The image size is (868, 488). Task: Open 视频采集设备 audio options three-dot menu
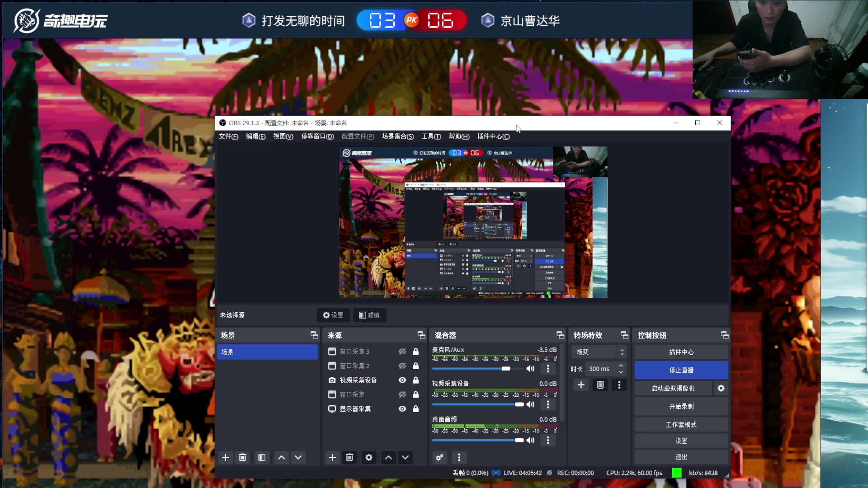pyautogui.click(x=548, y=404)
